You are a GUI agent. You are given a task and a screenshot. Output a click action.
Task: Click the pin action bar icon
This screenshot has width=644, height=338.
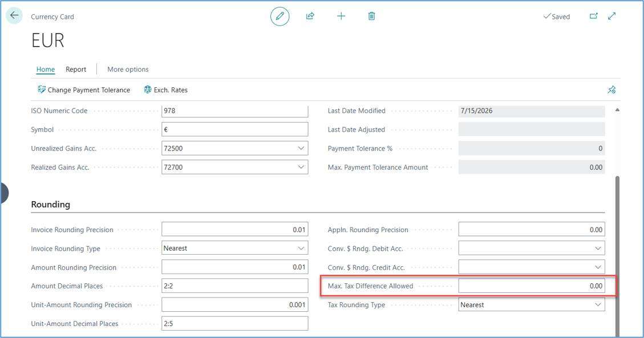(611, 89)
